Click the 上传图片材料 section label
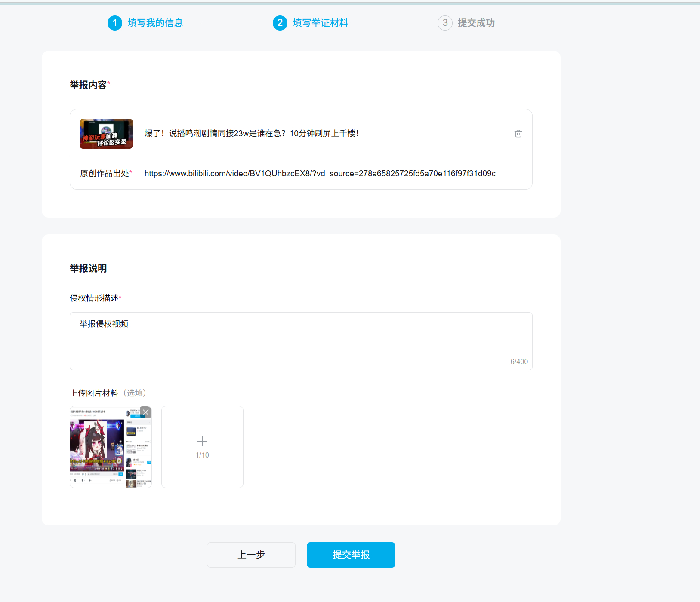The height and width of the screenshot is (602, 700). click(x=94, y=393)
